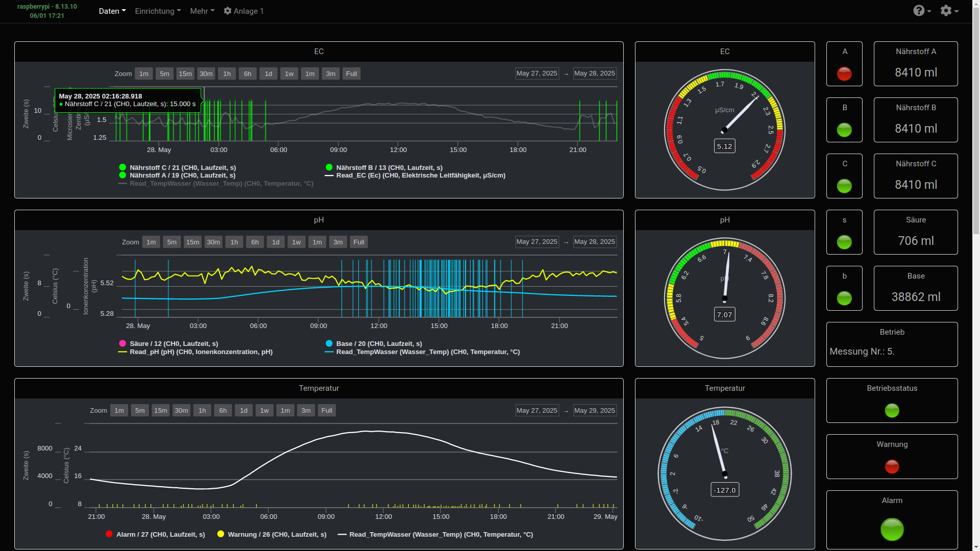
Task: Expand the Mehr dropdown menu
Action: point(202,11)
